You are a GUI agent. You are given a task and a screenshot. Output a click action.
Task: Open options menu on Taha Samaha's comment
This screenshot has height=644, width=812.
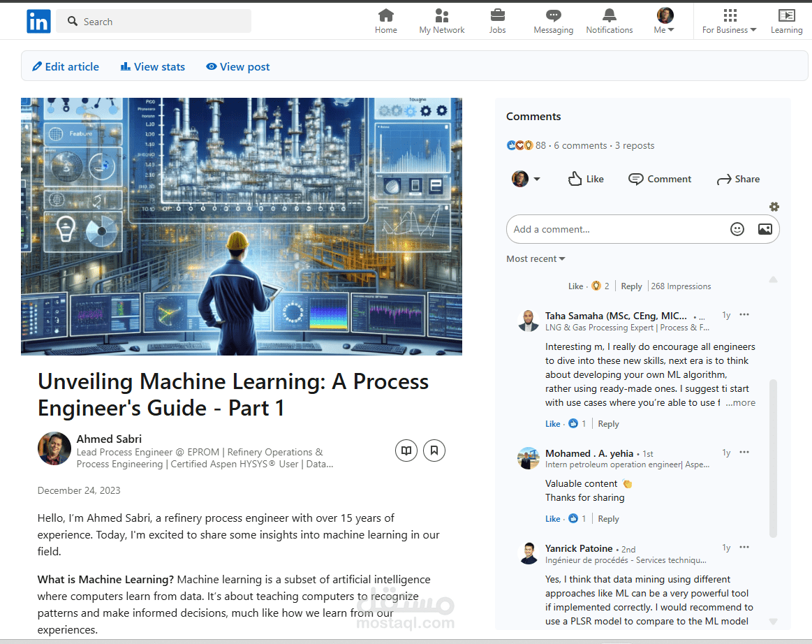tap(744, 314)
